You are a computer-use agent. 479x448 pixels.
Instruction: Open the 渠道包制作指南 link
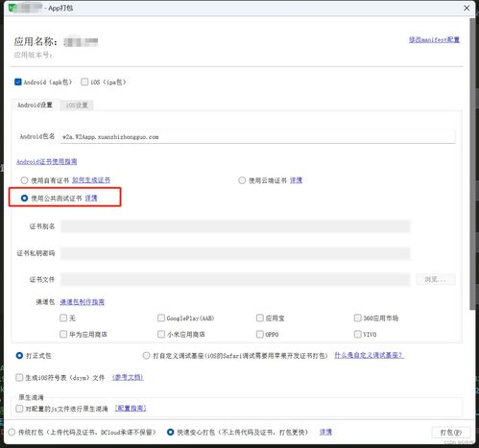(83, 302)
